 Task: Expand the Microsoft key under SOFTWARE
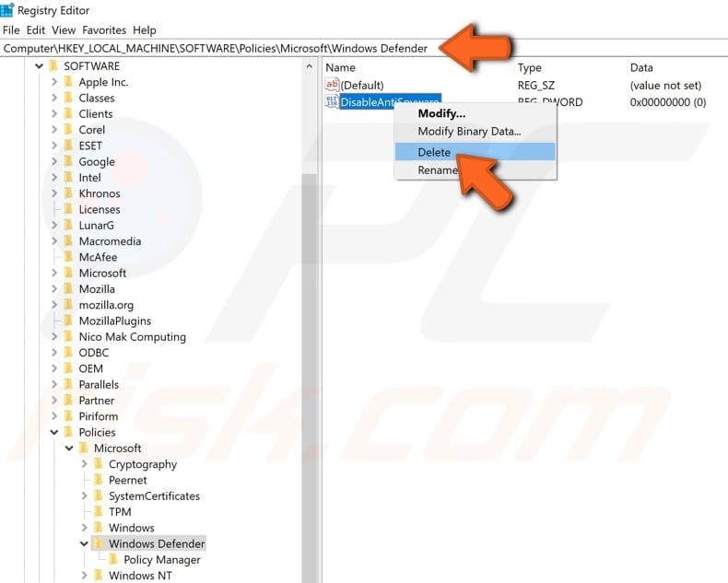click(x=54, y=273)
